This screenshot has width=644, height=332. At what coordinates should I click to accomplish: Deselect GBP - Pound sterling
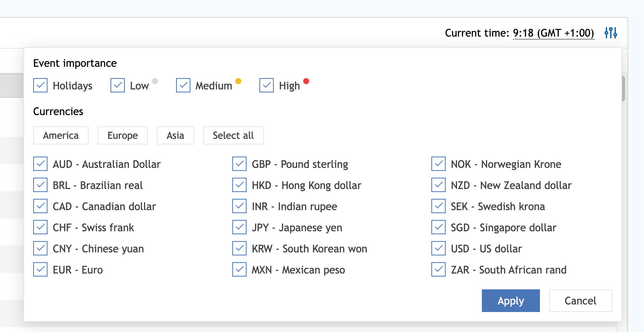pyautogui.click(x=239, y=164)
